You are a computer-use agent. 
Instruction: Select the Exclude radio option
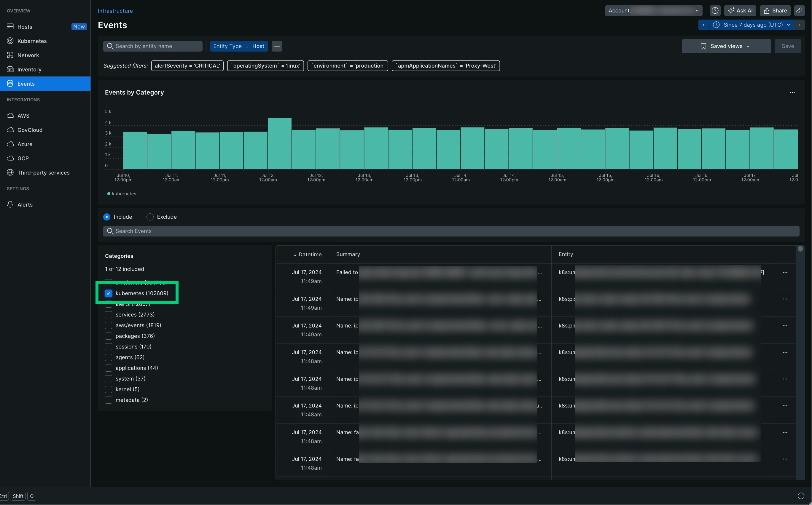(x=150, y=217)
